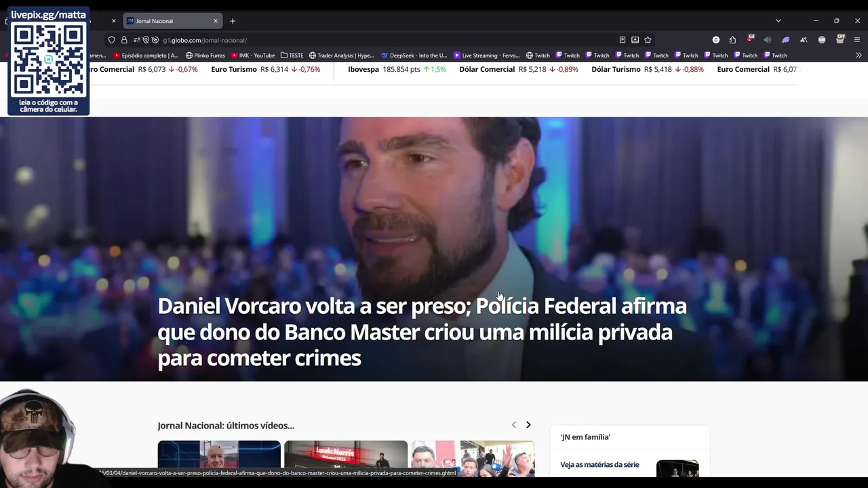Click the speaker volume extension icon

768,40
